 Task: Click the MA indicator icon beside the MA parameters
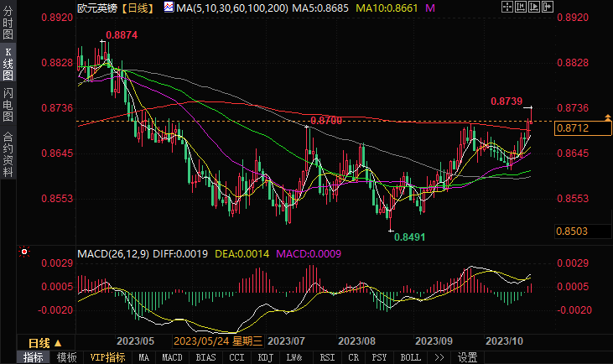coord(169,8)
